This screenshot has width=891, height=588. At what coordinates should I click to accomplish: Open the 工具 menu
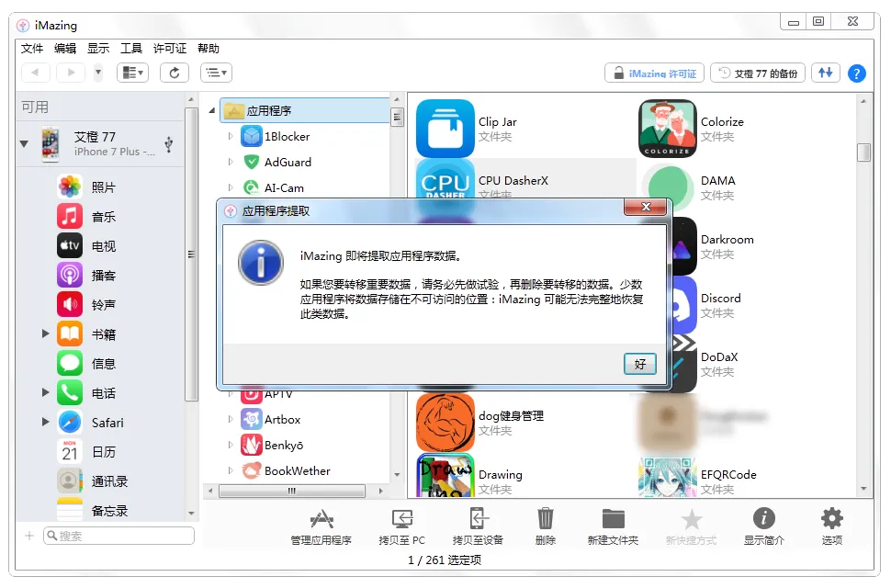[x=131, y=49]
